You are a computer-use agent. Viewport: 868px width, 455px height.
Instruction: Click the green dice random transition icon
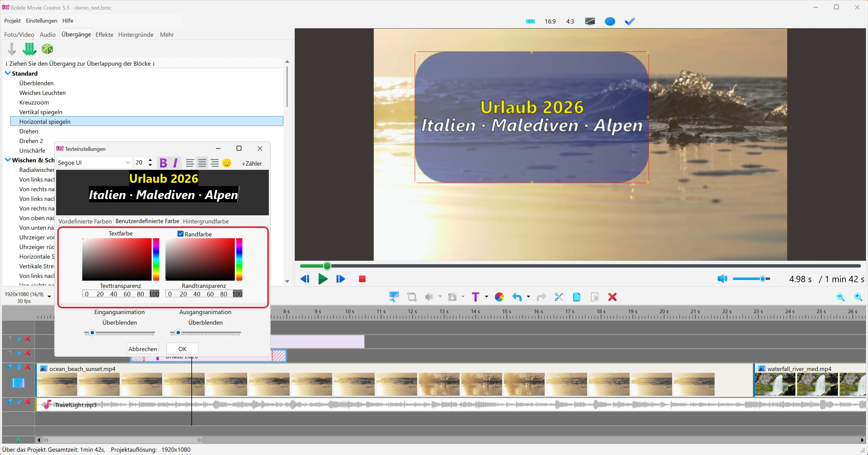(47, 49)
